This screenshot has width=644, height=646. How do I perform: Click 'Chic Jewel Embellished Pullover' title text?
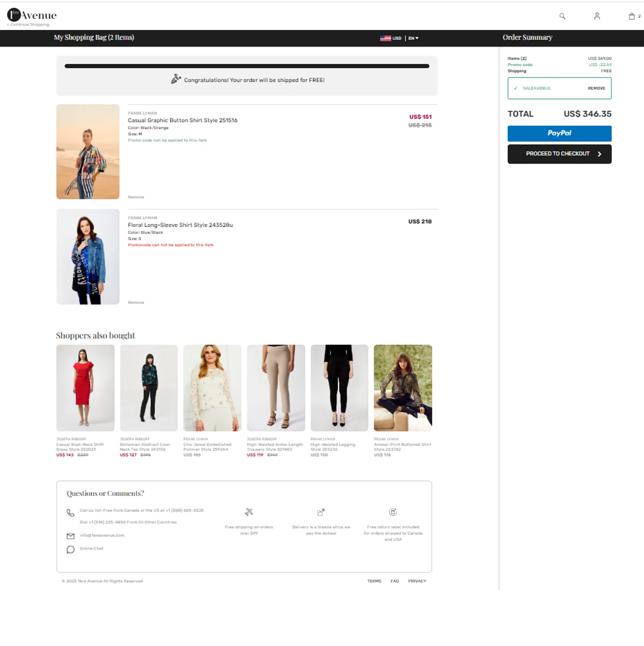point(207,447)
